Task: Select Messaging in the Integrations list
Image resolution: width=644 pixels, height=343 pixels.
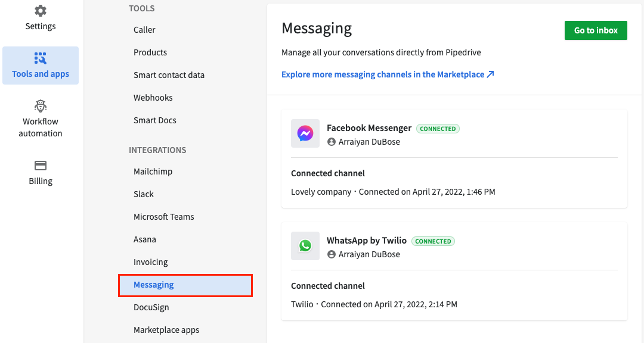Action: coord(153,285)
